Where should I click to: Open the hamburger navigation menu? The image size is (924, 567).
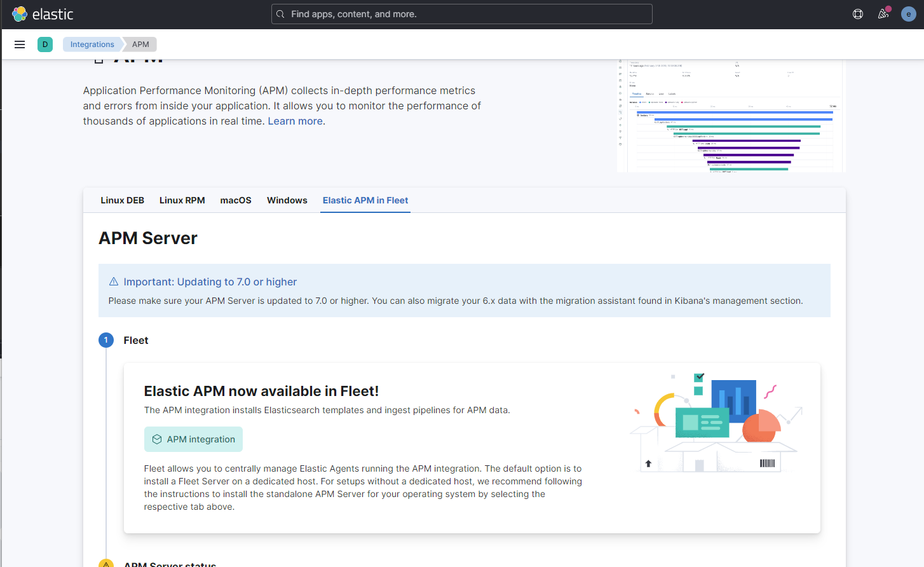pos(20,44)
